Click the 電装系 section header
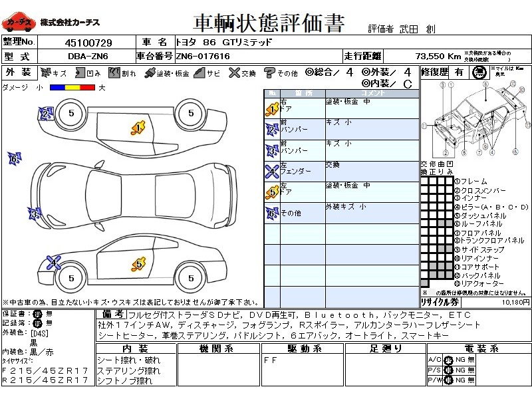The width and height of the screenshot is (532, 399). coord(481,348)
